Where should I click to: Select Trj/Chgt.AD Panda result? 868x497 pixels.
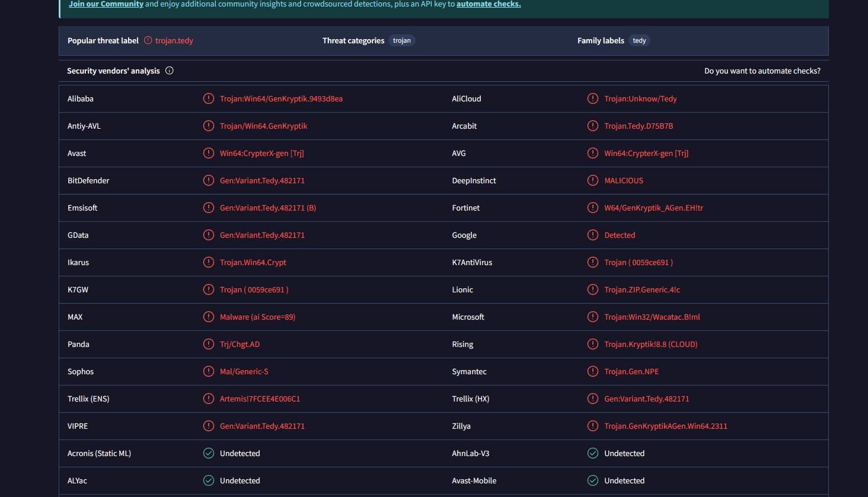pos(240,344)
